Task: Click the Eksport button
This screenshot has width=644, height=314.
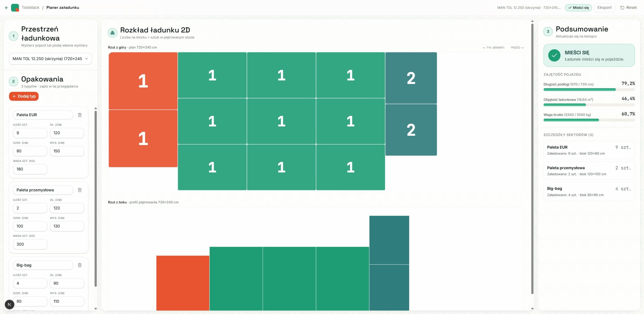Action: click(605, 8)
